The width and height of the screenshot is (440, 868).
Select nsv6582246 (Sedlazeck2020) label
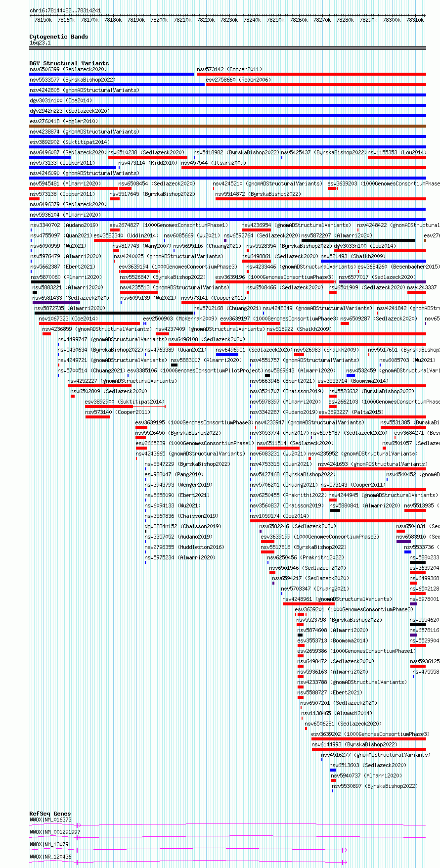(x=298, y=526)
